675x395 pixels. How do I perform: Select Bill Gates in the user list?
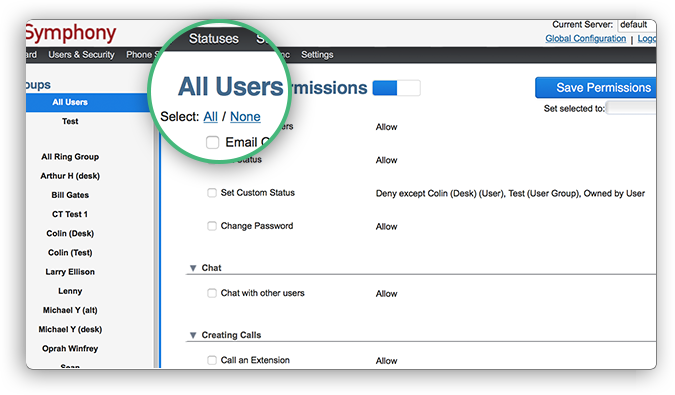tap(70, 195)
